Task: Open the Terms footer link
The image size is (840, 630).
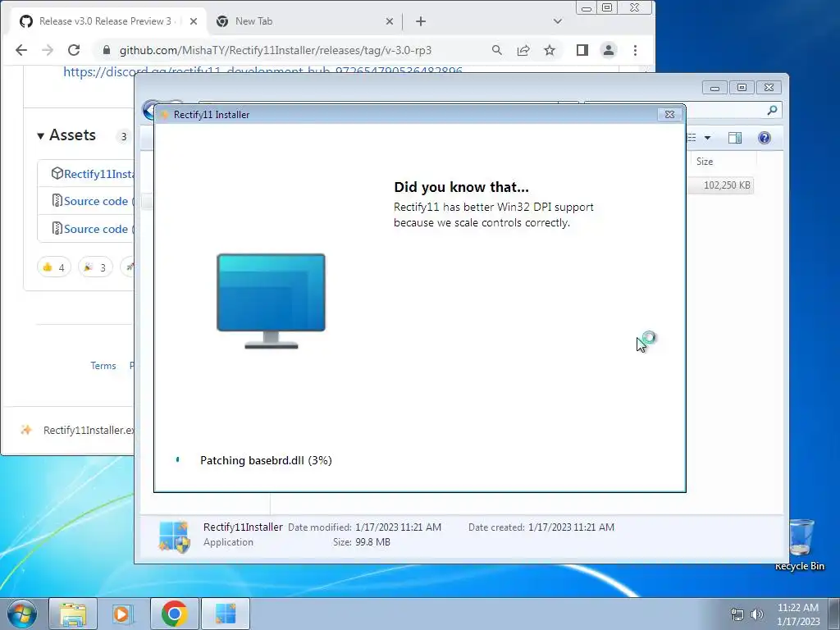Action: pos(103,365)
